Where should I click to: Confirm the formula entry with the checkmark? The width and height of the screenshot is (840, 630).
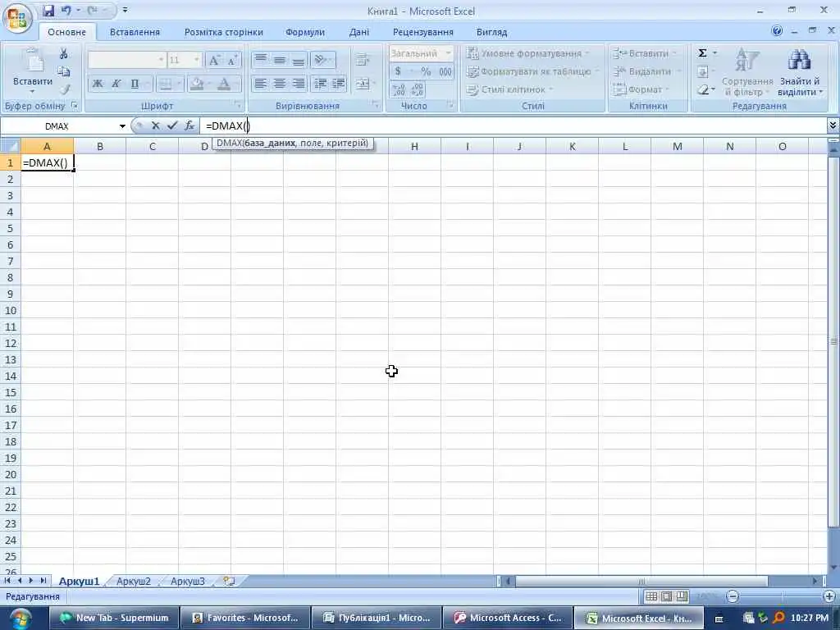point(172,126)
